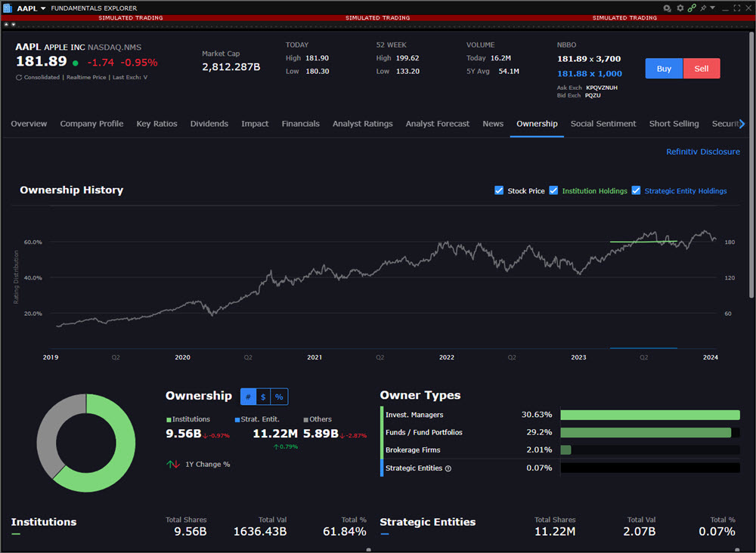Click gray Others segment of donut chart
This screenshot has height=553, width=756.
point(47,434)
